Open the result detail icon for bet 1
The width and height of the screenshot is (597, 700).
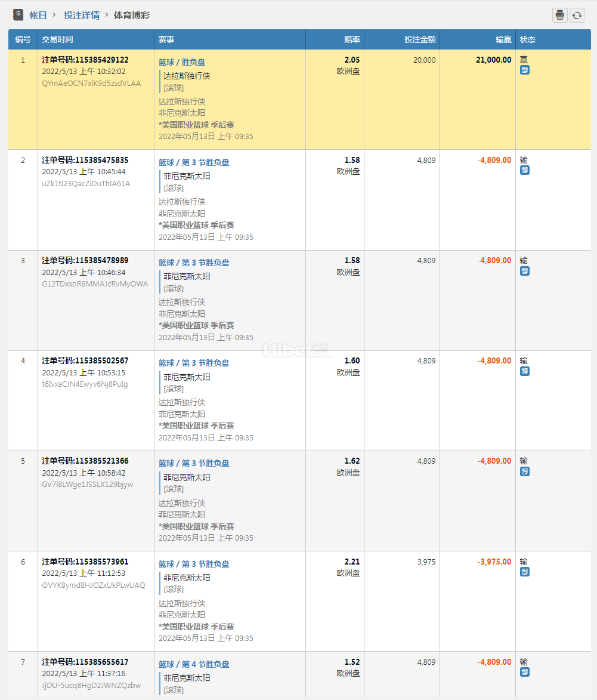pyautogui.click(x=524, y=70)
